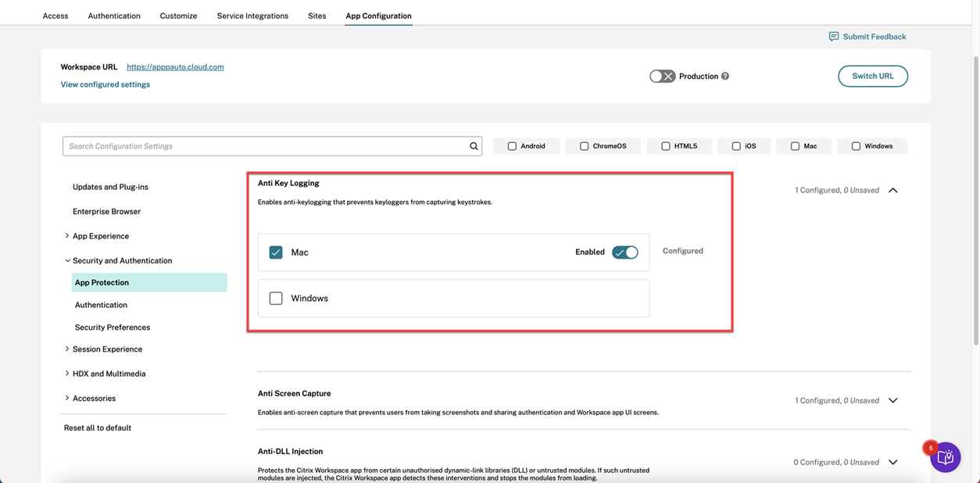The height and width of the screenshot is (483, 980).
Task: Click the Switch URL button
Action: (872, 77)
